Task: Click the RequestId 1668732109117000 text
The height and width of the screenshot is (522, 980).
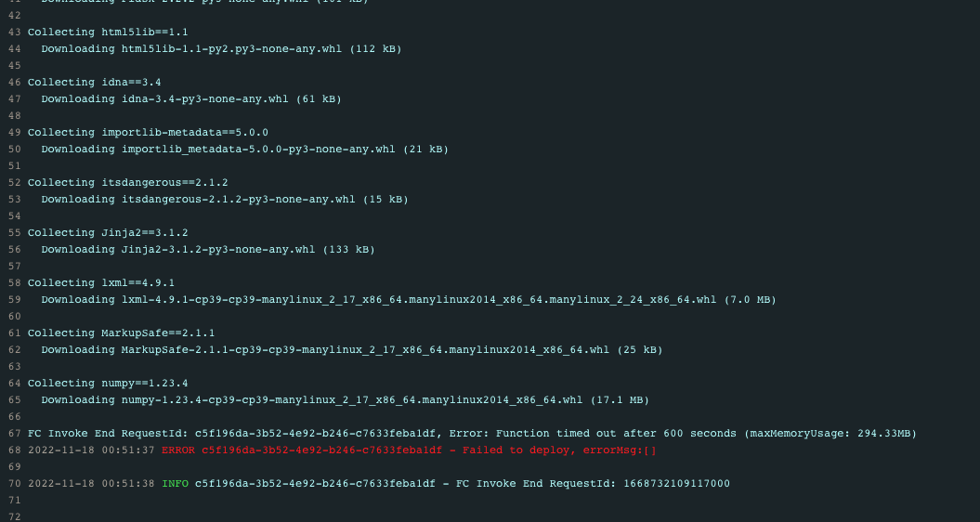Action: tap(676, 483)
